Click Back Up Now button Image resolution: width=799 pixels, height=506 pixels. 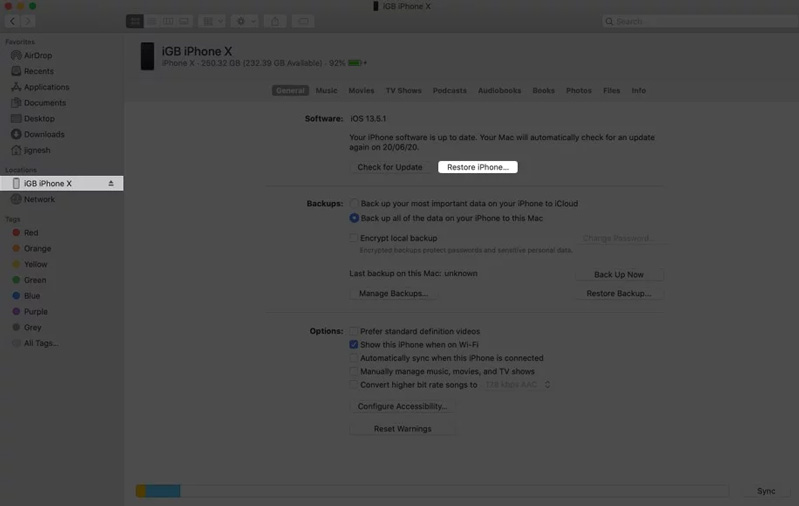pos(619,274)
